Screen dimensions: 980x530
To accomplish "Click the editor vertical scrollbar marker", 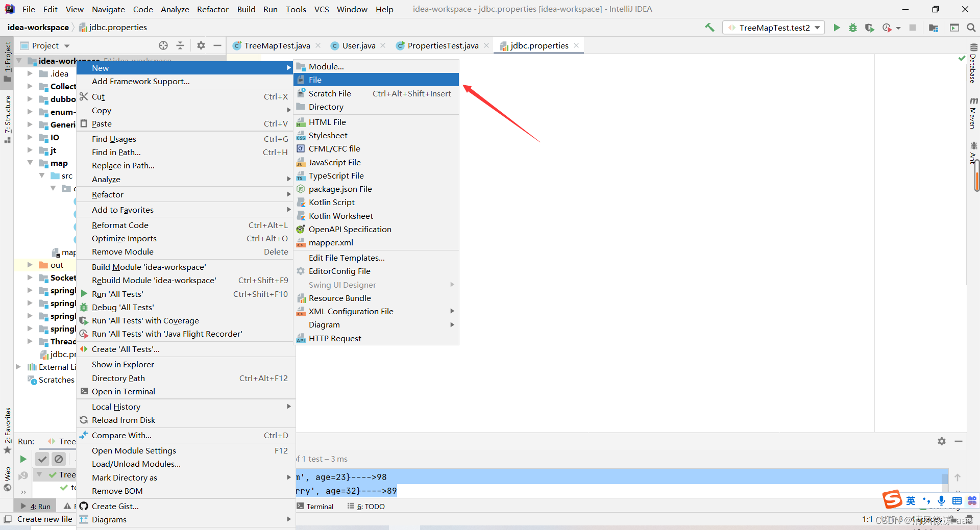I will click(x=976, y=176).
